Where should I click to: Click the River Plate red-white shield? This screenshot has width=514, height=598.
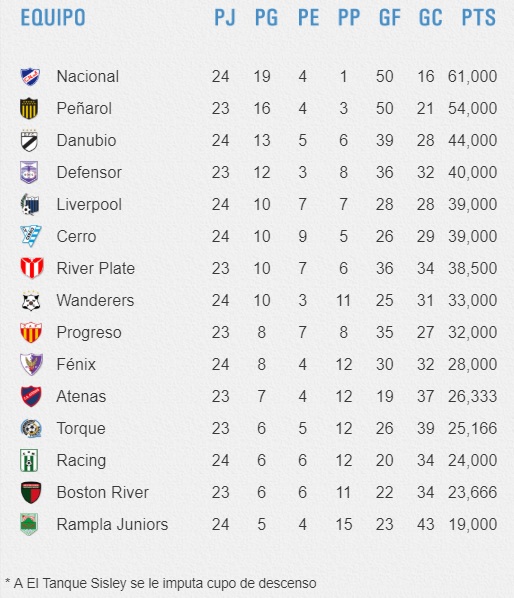point(32,268)
